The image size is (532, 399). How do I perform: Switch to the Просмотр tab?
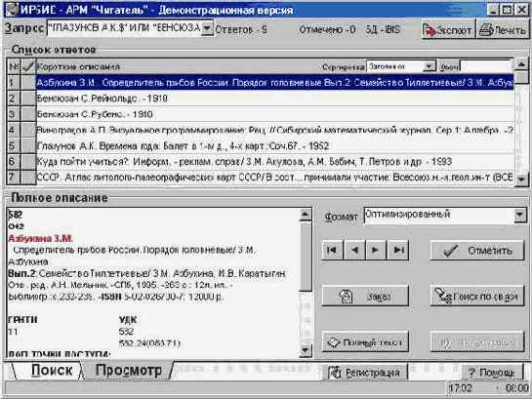pos(128,370)
